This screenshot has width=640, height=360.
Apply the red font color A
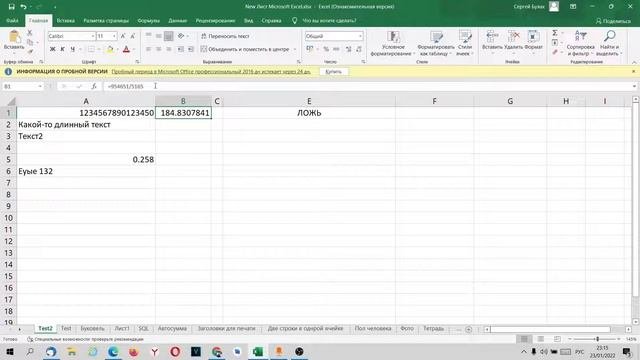[x=126, y=49]
